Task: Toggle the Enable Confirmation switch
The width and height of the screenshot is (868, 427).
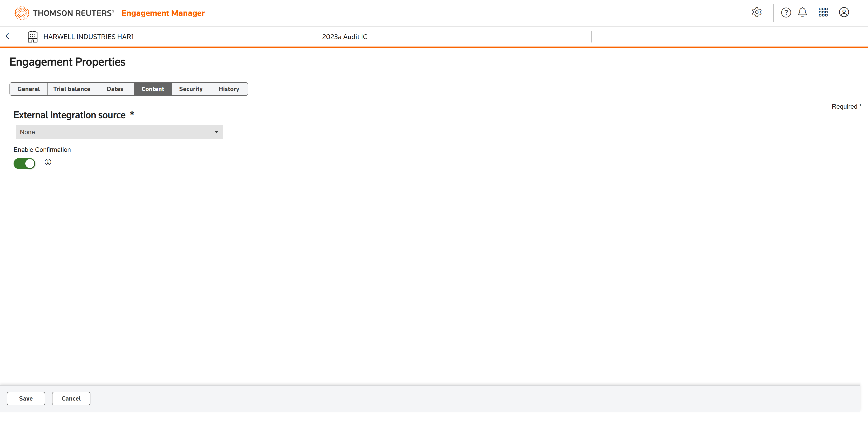Action: point(24,164)
